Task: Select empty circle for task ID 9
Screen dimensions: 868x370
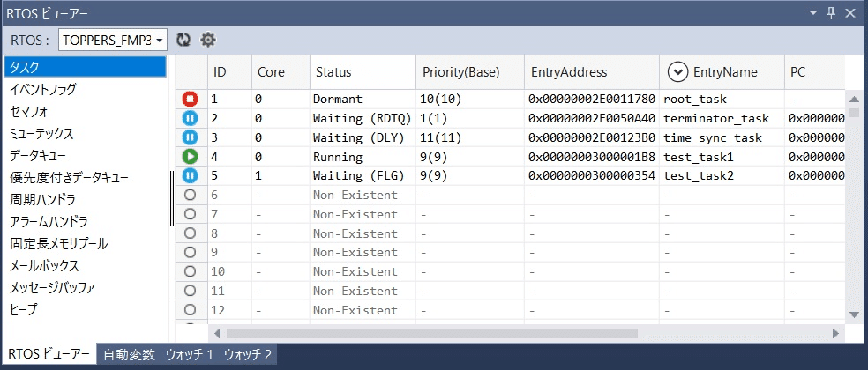Action: tap(191, 252)
